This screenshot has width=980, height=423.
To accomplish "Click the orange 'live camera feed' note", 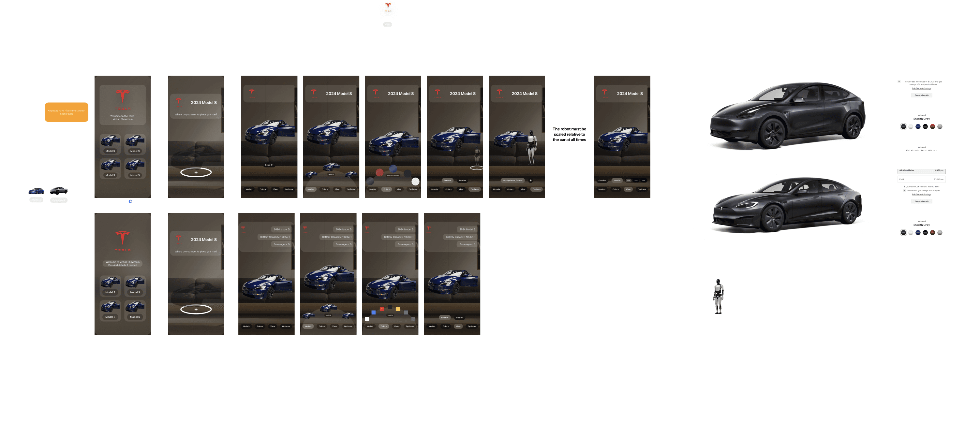I will pyautogui.click(x=66, y=112).
